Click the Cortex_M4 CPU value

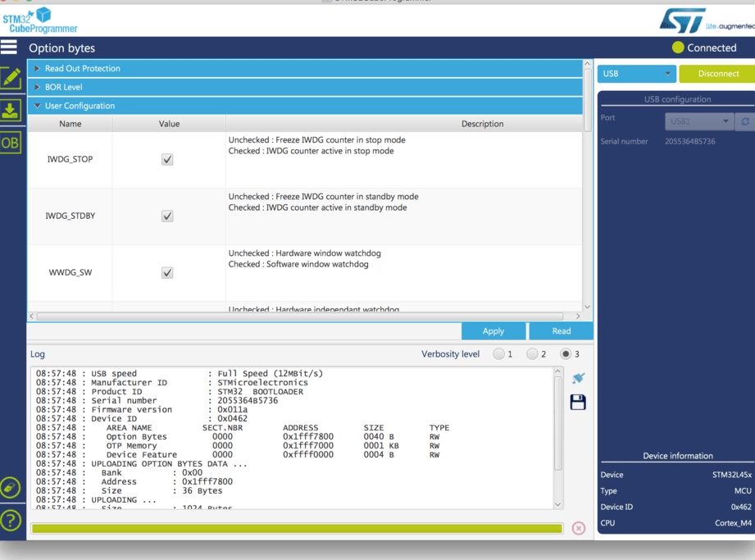tap(733, 523)
